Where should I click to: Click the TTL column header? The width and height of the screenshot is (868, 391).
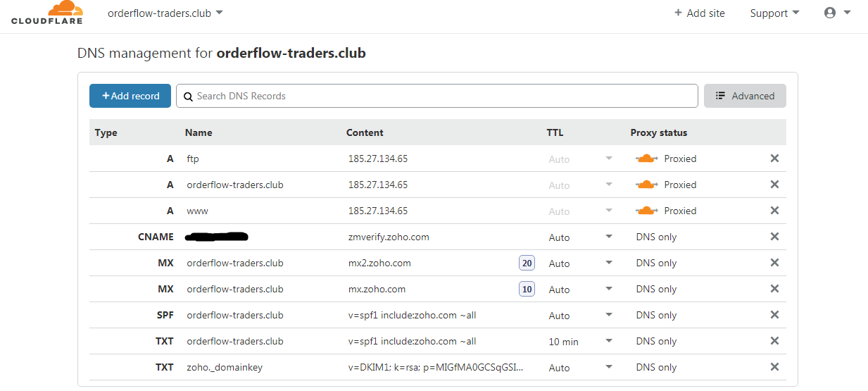click(555, 132)
